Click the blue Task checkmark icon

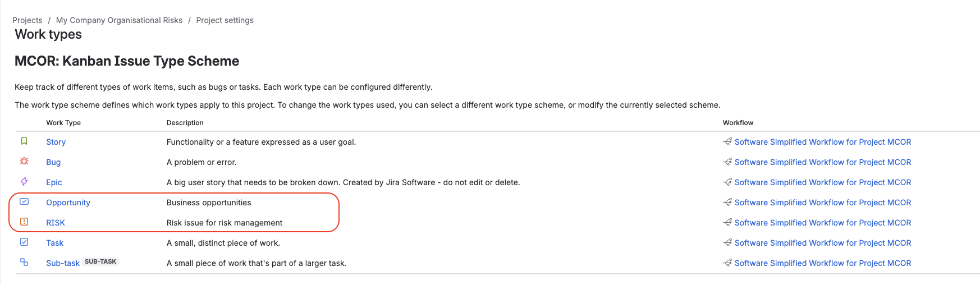pyautogui.click(x=24, y=242)
